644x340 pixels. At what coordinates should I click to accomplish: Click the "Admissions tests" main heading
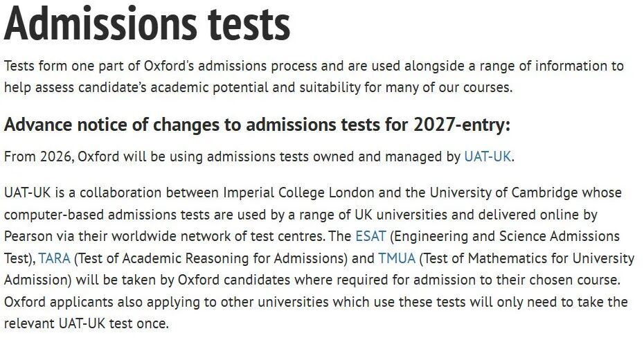click(x=147, y=24)
